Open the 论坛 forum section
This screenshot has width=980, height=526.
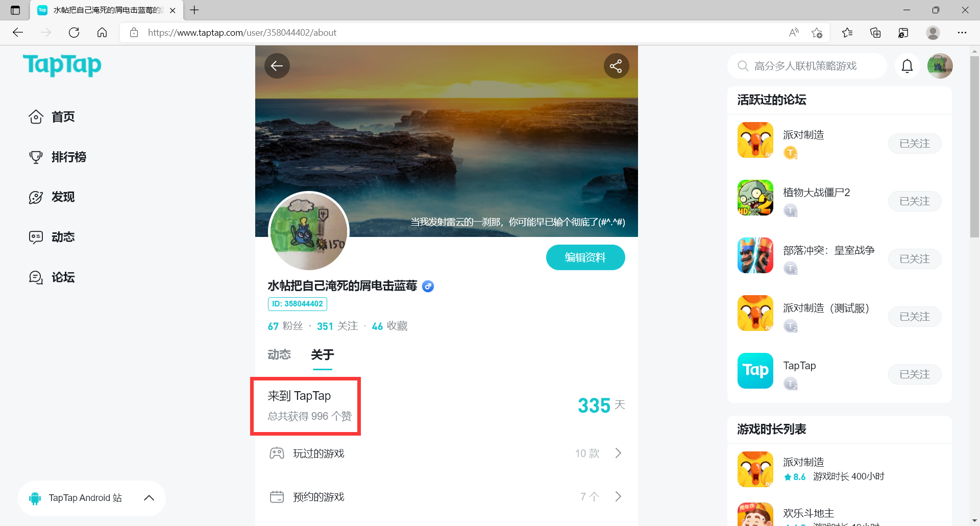click(52, 277)
